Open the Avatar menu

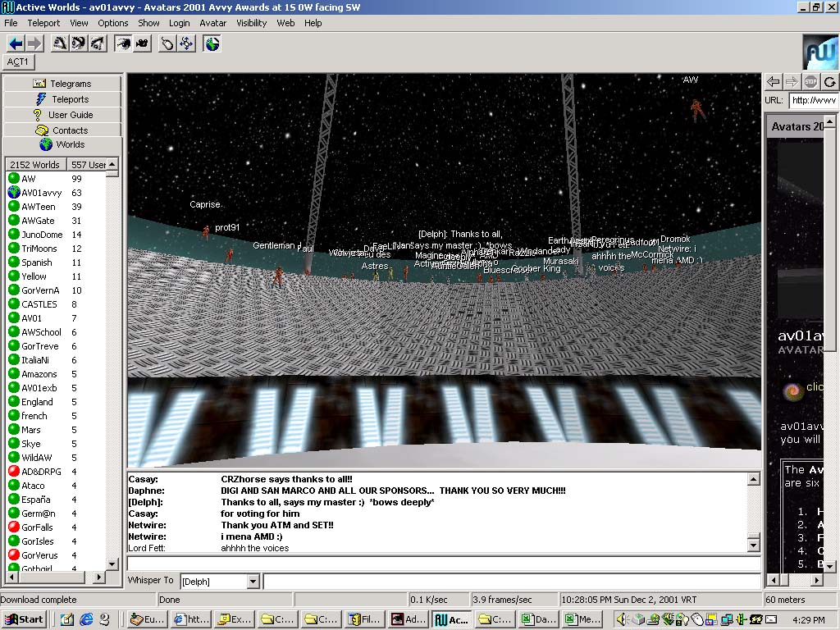click(213, 23)
